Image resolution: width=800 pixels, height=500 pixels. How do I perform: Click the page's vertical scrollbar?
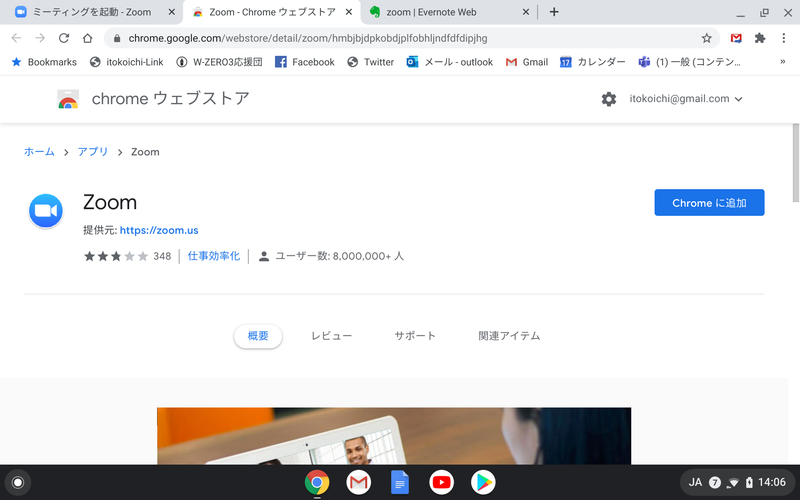(795, 163)
